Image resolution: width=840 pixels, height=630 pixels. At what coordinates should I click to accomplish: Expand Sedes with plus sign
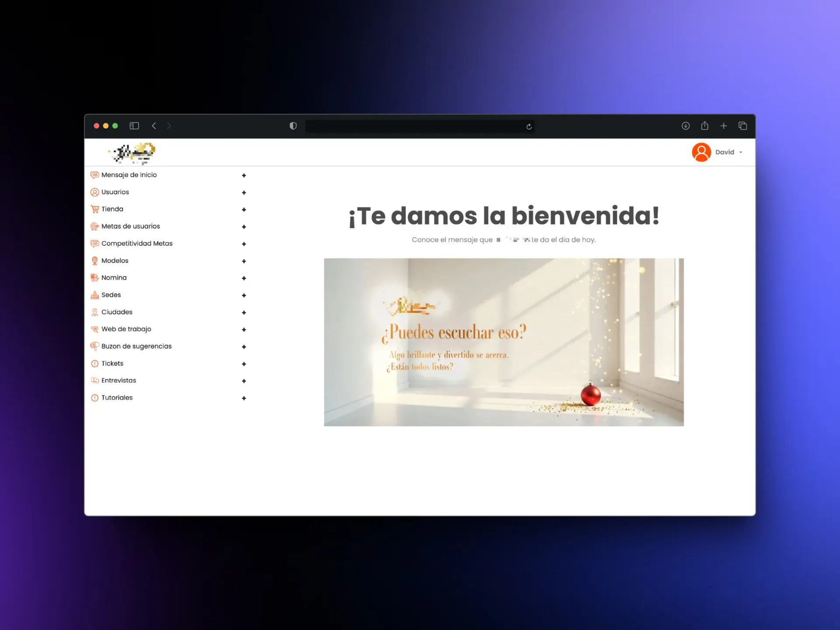[244, 295]
